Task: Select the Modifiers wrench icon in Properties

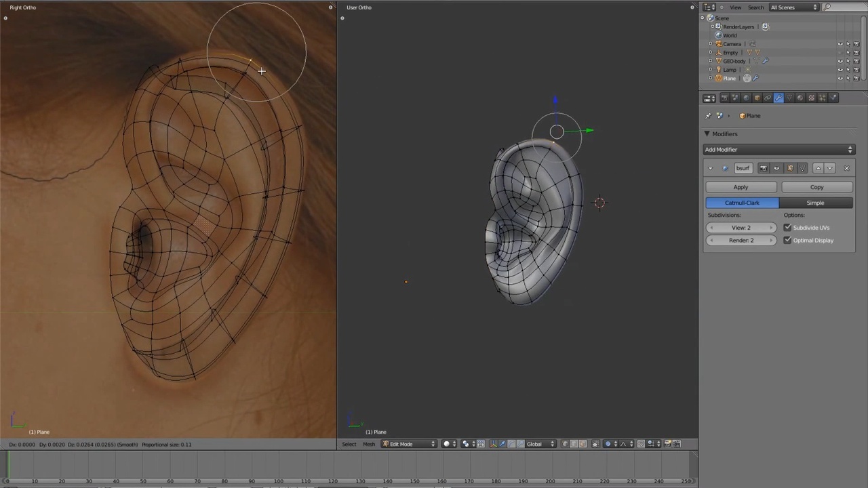Action: pos(778,98)
